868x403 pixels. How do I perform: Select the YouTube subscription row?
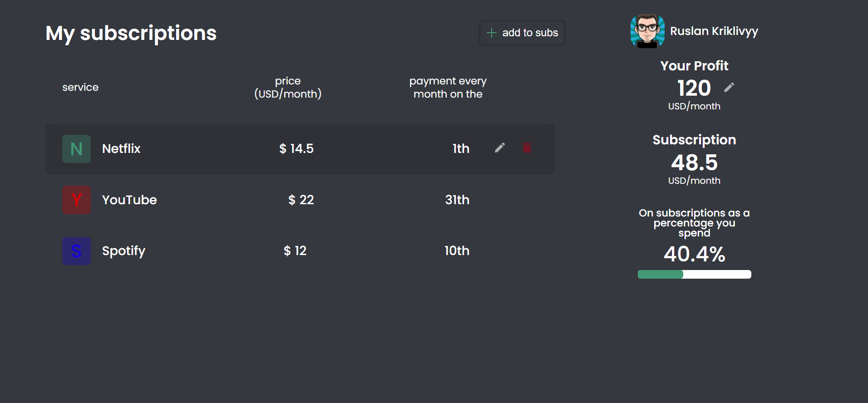coord(300,200)
